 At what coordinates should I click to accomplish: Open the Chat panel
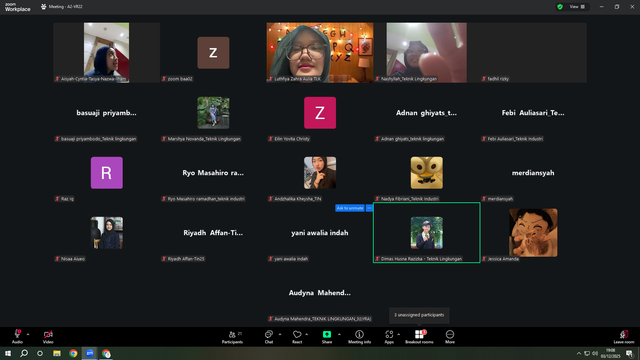point(269,336)
